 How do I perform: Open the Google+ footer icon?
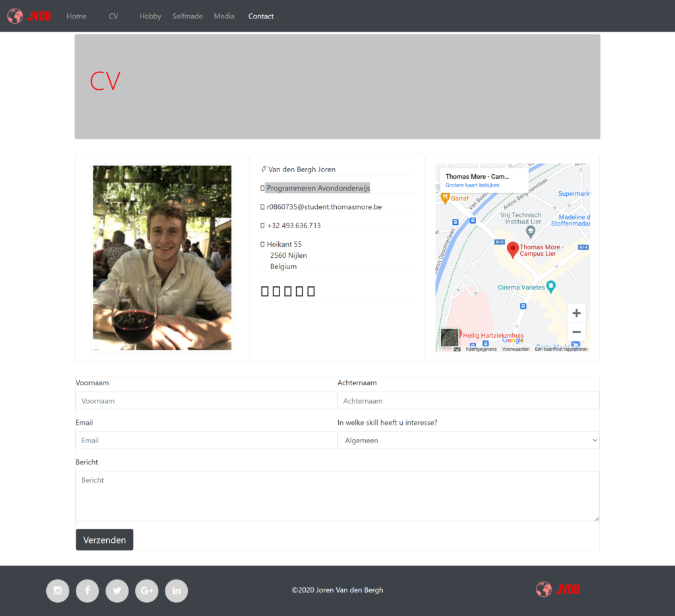(147, 590)
